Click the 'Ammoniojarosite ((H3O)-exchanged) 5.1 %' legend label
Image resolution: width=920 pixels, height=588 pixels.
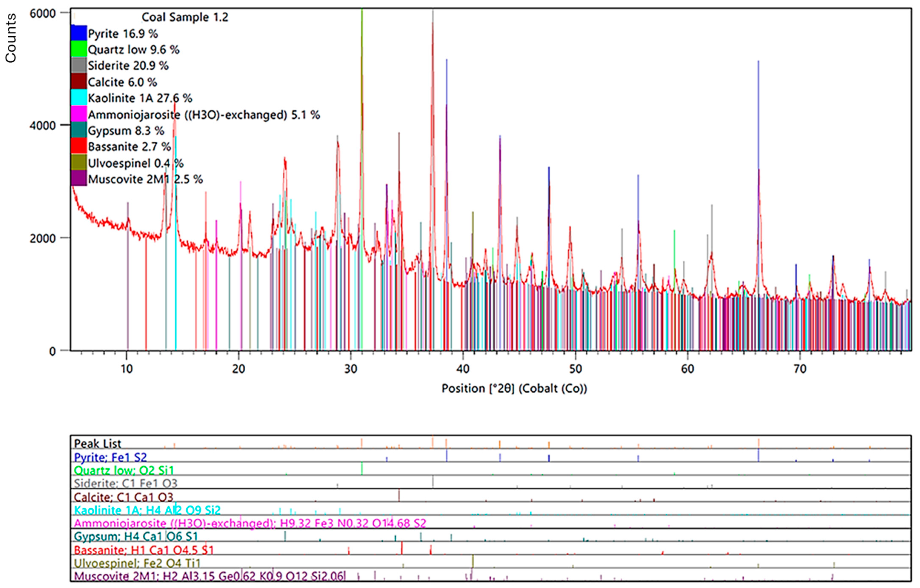tap(204, 114)
